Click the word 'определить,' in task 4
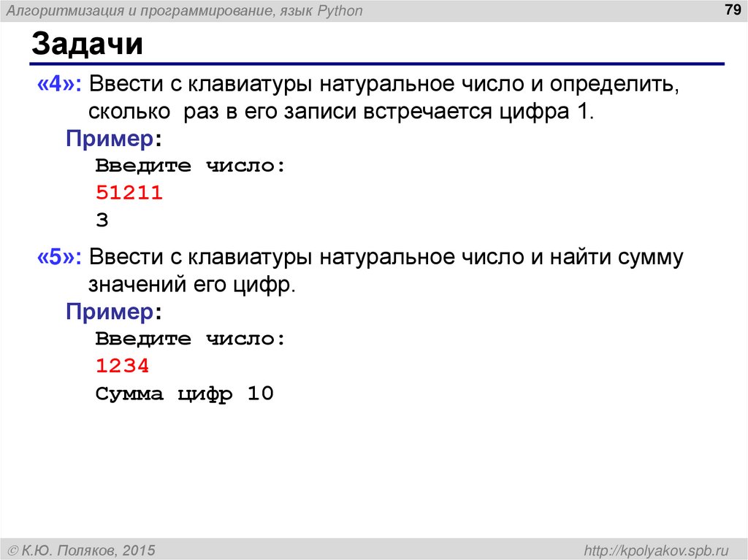The image size is (748, 560). pos(614,85)
